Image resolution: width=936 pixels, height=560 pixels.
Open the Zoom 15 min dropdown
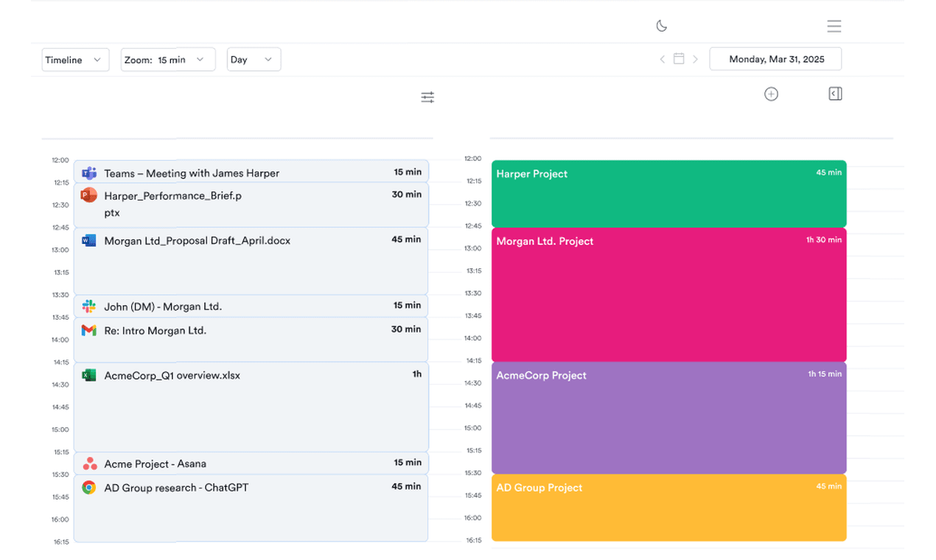click(x=168, y=60)
